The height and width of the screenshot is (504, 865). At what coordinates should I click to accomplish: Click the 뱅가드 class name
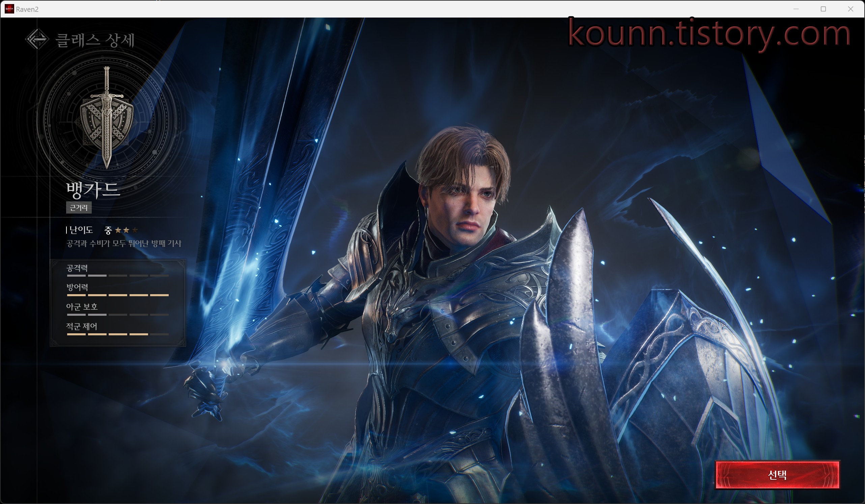pos(93,190)
